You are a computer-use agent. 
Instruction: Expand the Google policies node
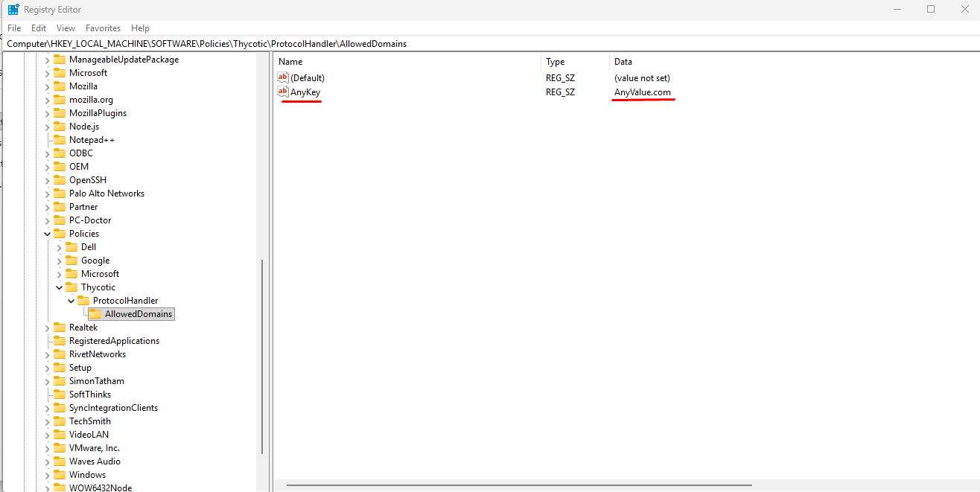[x=60, y=261]
